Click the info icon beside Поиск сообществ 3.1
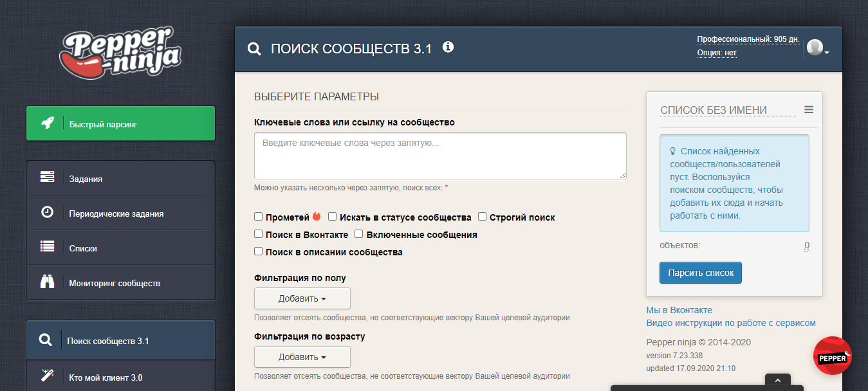 coord(448,47)
